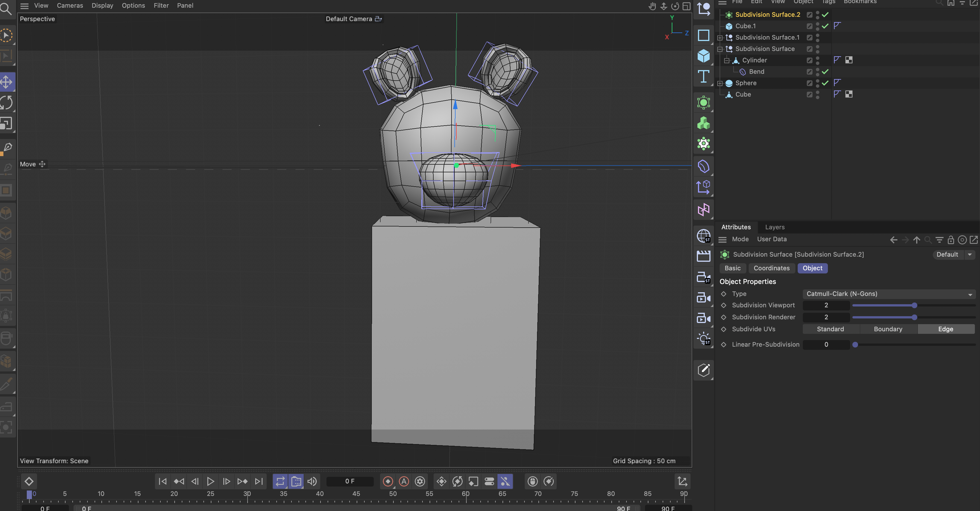980x511 pixels.
Task: Toggle timeline Sound playback icon
Action: point(312,481)
